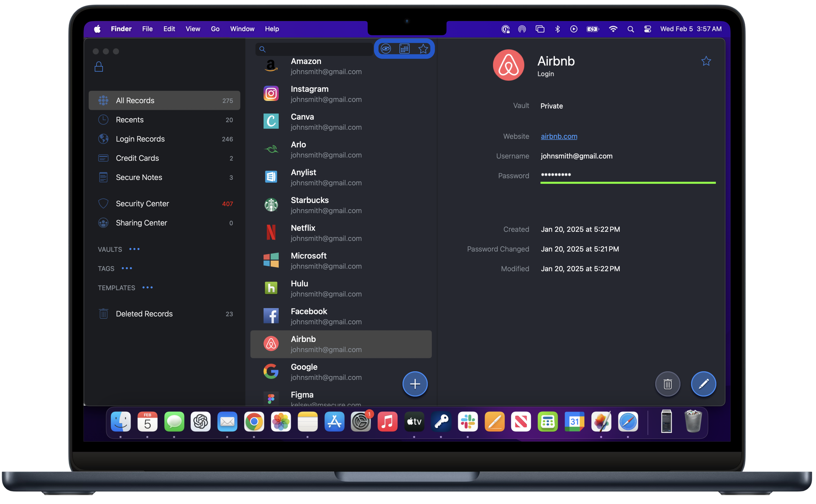Open Sharing Center in the sidebar
Screen dimensions: 816x504
point(141,223)
